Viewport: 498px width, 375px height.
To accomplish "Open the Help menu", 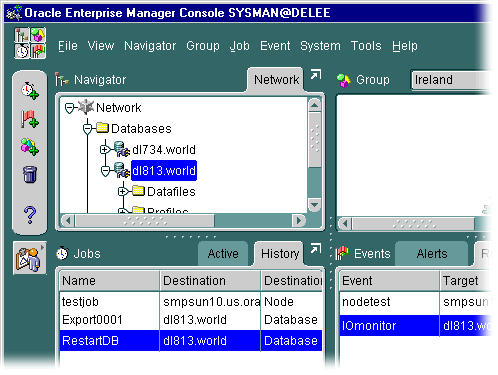I will click(405, 46).
